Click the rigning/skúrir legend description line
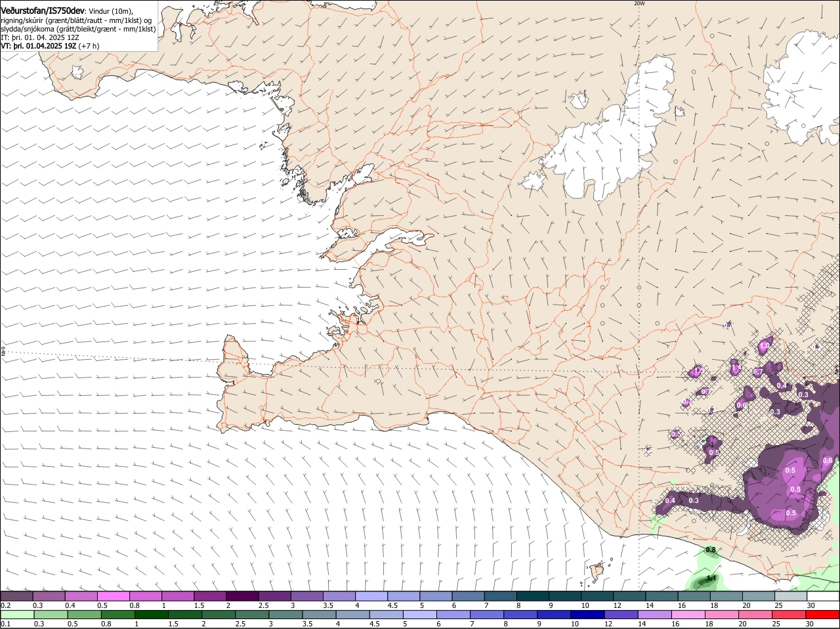The height and width of the screenshot is (629, 840). coord(76,20)
